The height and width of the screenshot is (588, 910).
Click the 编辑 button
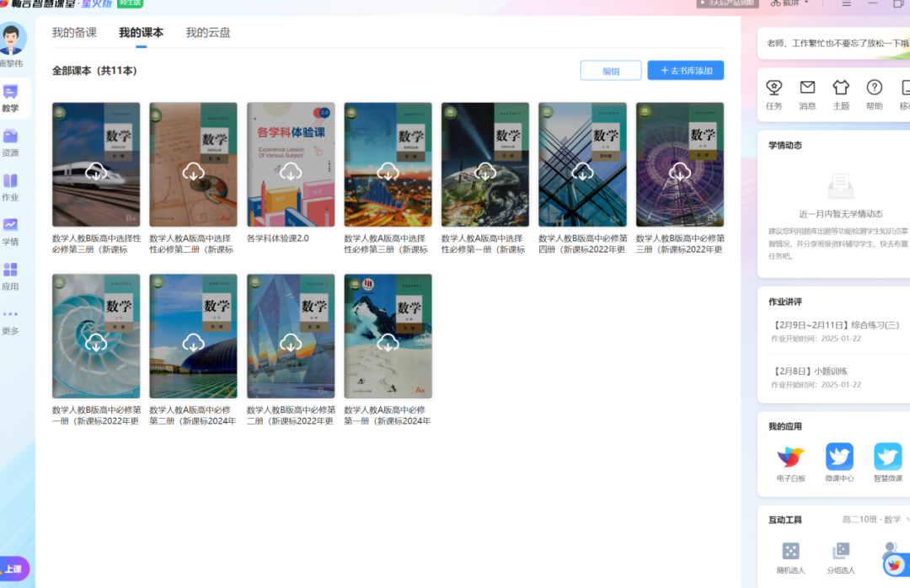click(x=611, y=71)
